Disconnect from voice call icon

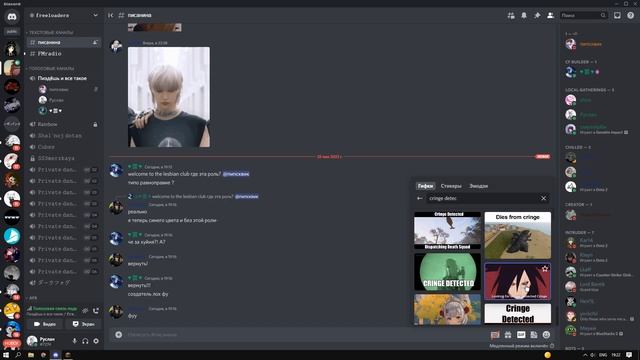[x=96, y=311]
